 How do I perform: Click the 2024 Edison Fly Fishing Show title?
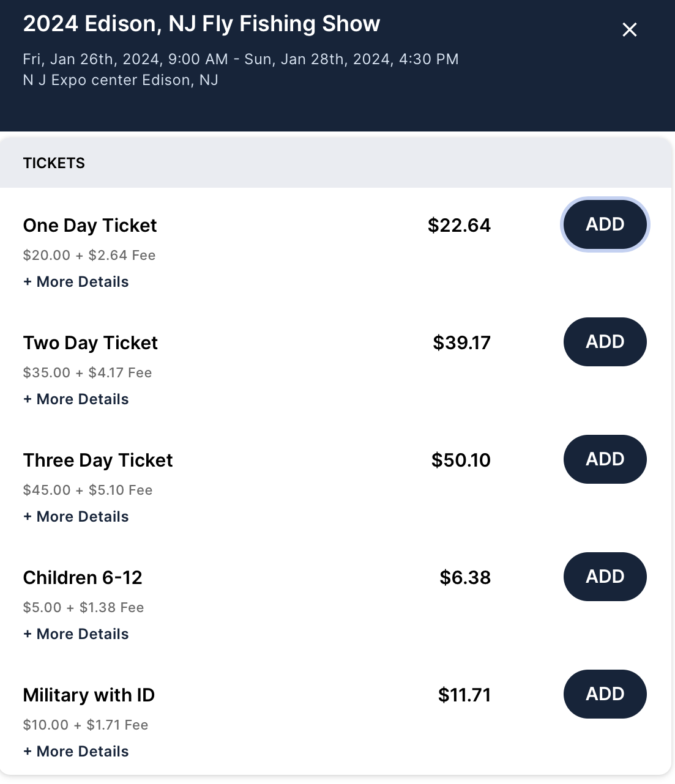(x=201, y=24)
